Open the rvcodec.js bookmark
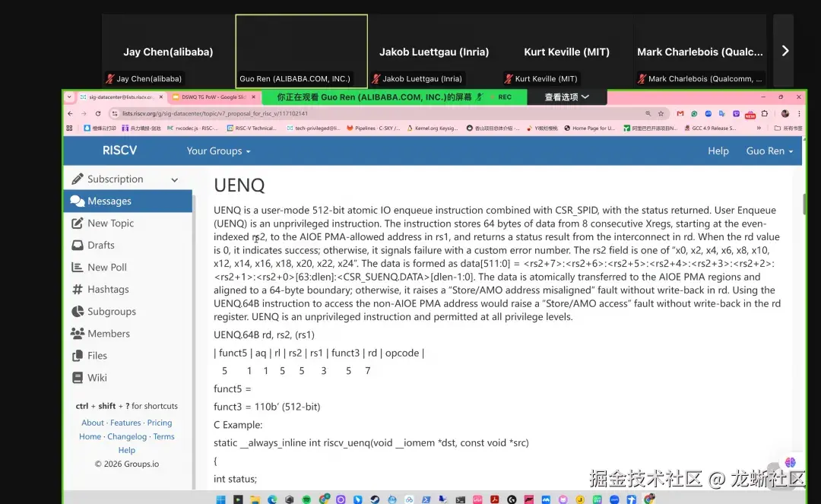 [192, 128]
